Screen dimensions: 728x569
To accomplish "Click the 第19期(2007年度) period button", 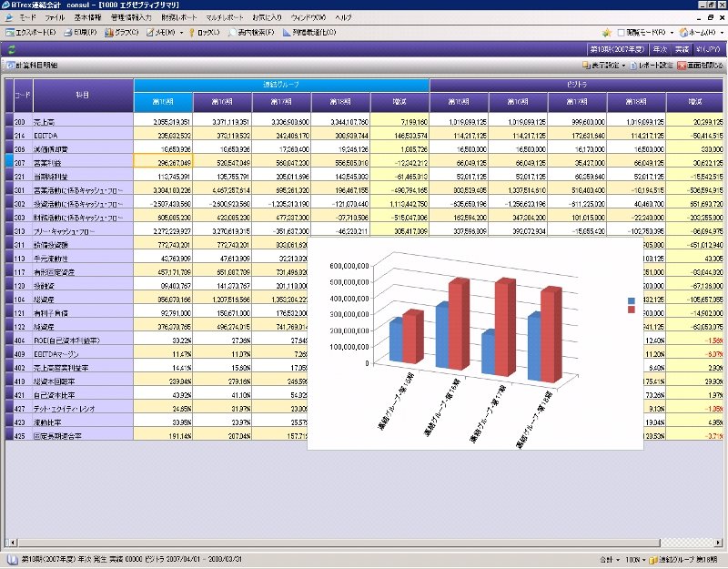I will pyautogui.click(x=617, y=49).
